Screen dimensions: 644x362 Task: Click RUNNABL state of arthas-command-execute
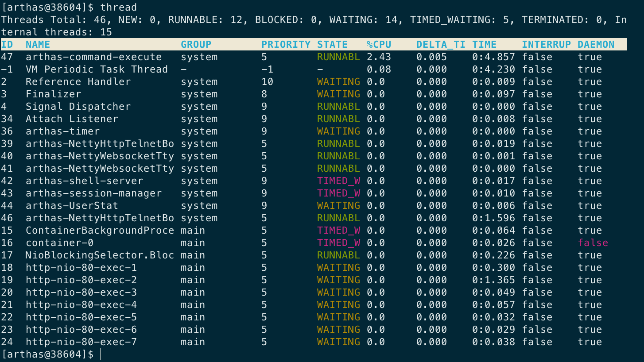tap(339, 57)
